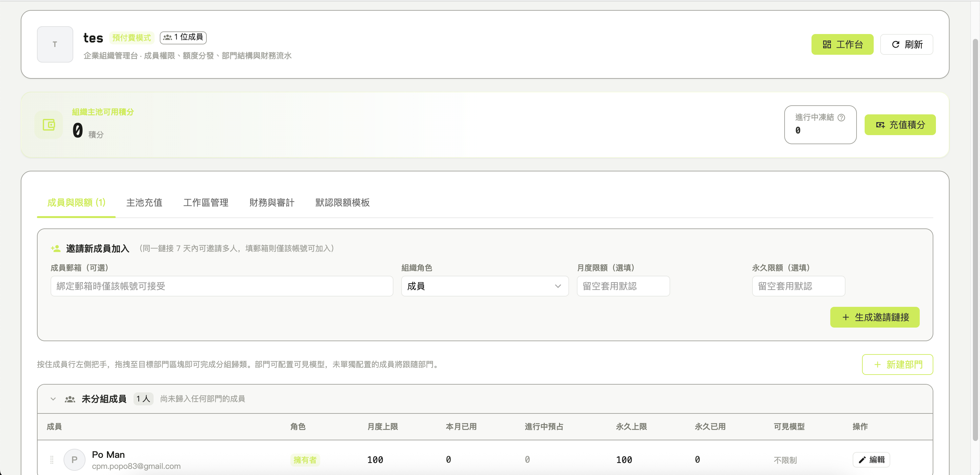Click the 永久已用 column header
980x475 pixels.
click(x=710, y=427)
